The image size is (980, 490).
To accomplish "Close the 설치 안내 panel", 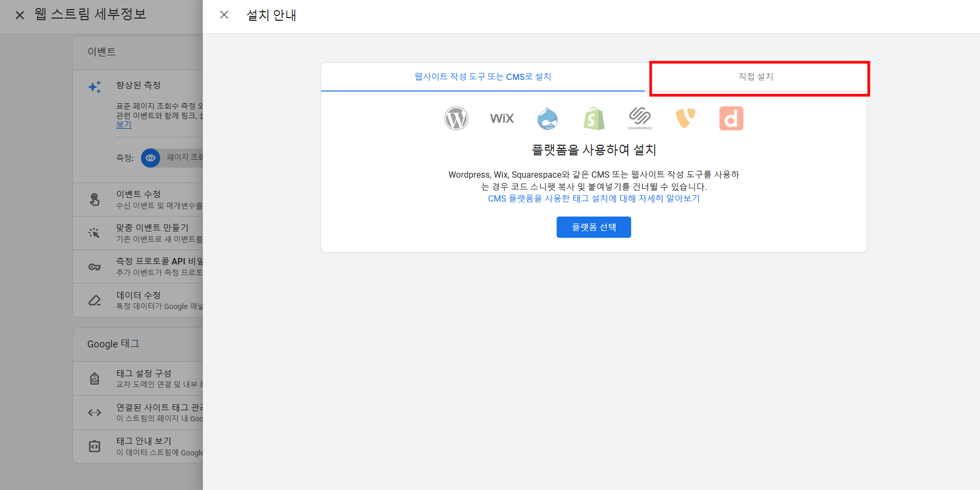I will coord(224,15).
